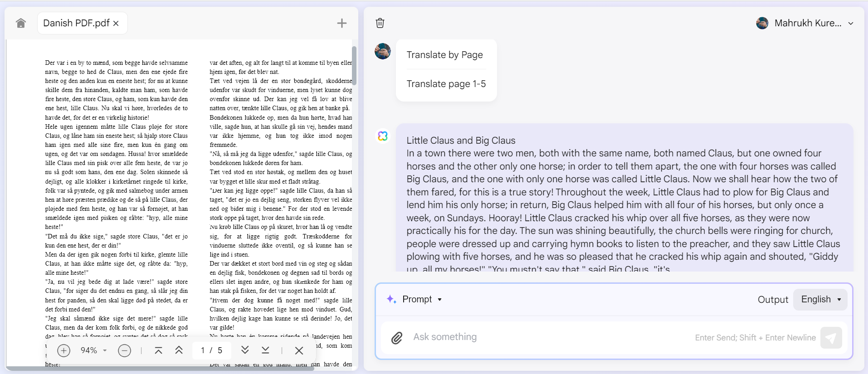
Task: Open the English output language dropdown
Action: coord(820,299)
